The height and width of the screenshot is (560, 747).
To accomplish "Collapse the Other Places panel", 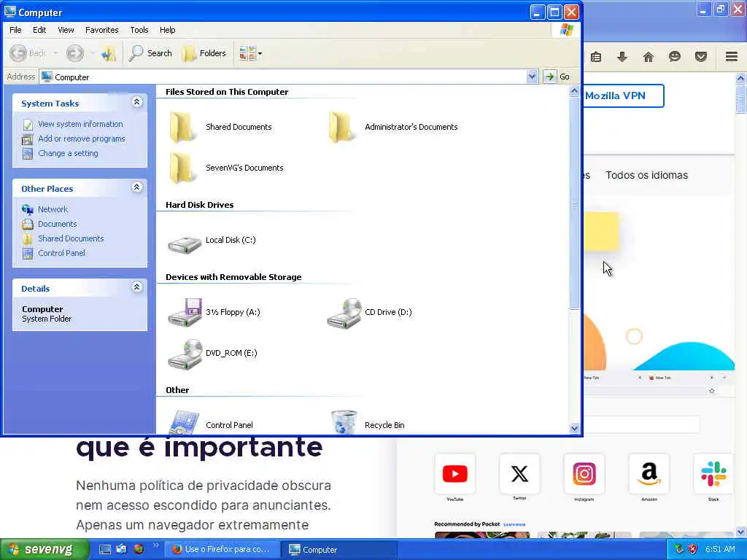I will (x=136, y=187).
